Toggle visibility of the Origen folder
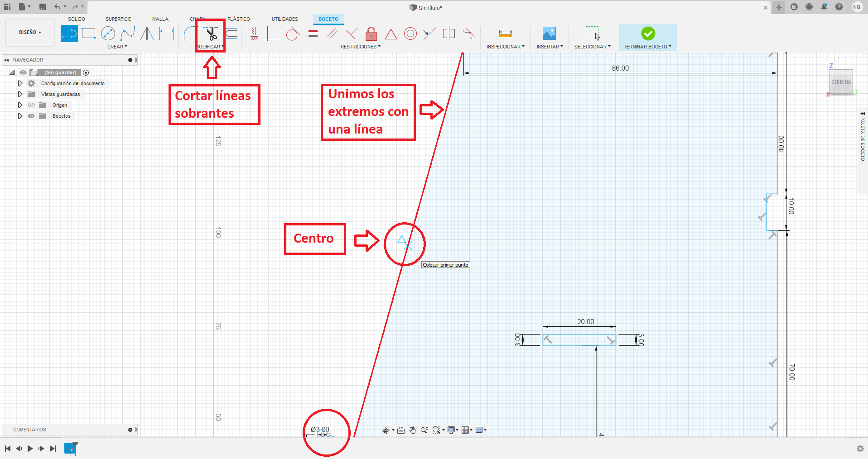 click(31, 105)
